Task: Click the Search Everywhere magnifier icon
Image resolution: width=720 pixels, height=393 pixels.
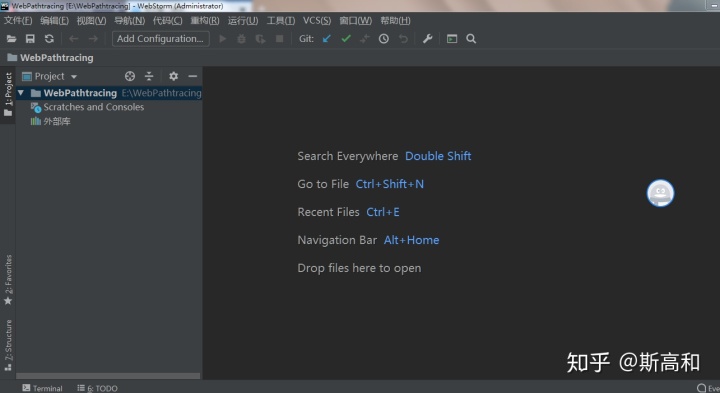Action: click(x=471, y=39)
